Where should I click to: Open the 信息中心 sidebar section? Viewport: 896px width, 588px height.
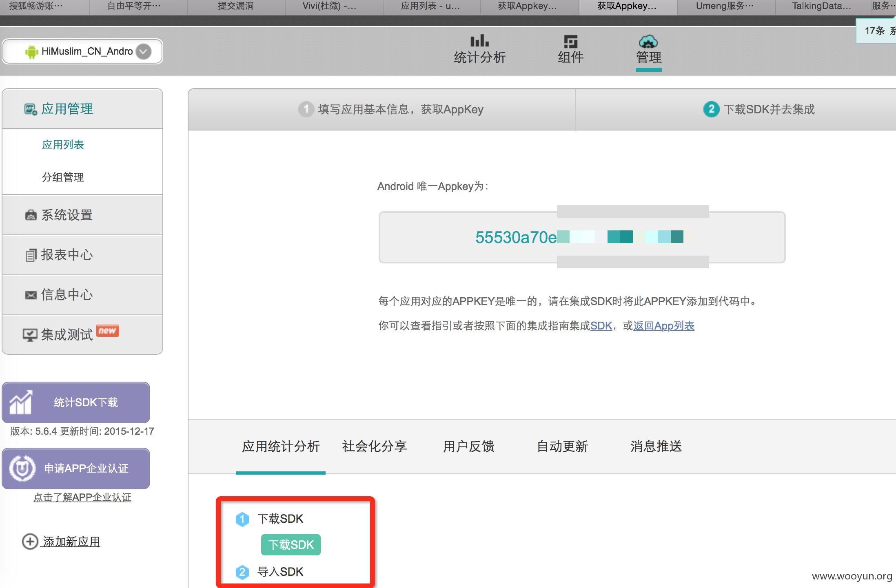pyautogui.click(x=82, y=295)
